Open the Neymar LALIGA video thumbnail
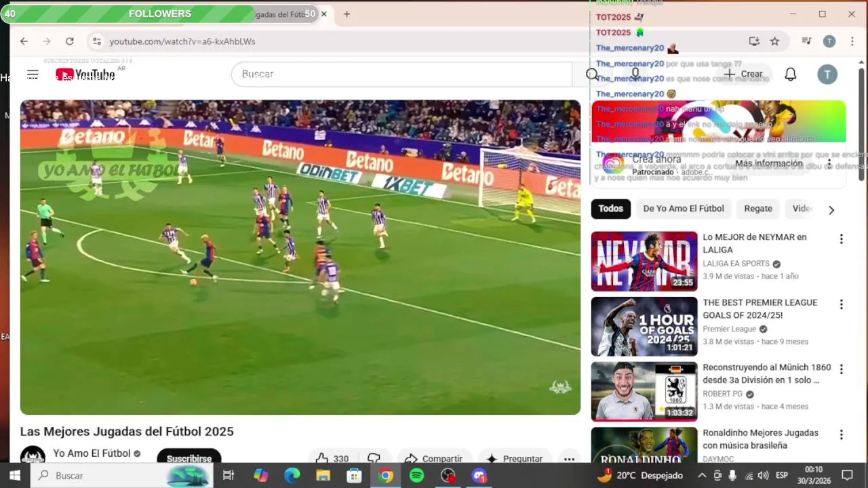This screenshot has width=868, height=488. 644,262
